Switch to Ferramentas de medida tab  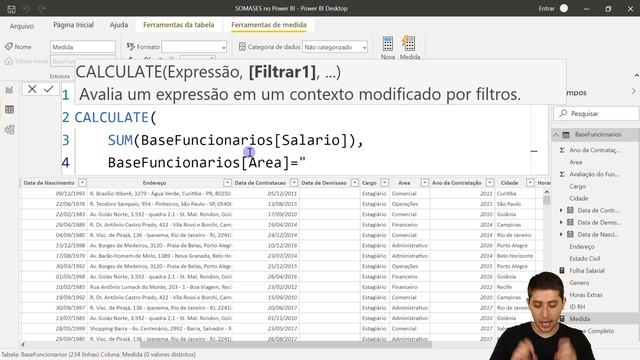[x=269, y=25]
